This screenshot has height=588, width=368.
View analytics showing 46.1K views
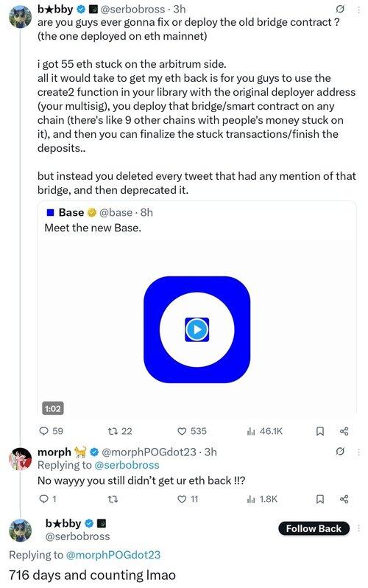pyautogui.click(x=251, y=431)
